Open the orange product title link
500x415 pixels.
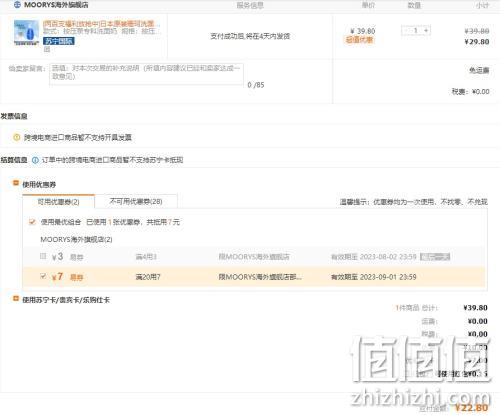101,23
